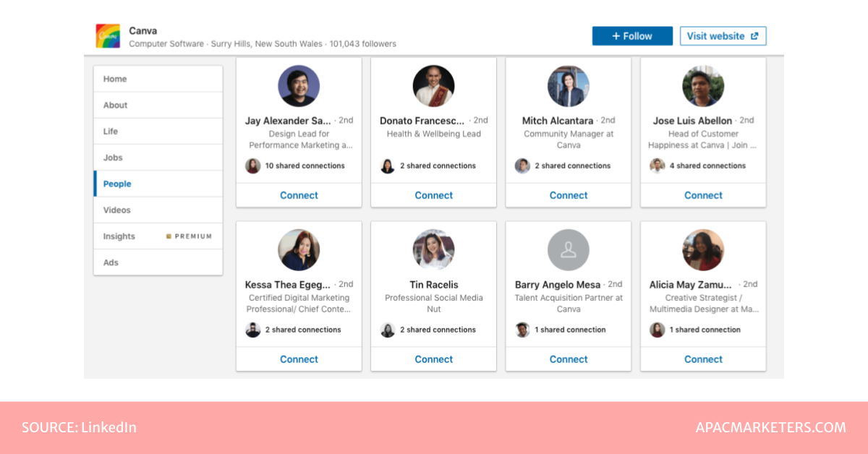868x454 pixels.
Task: Select the People section
Action: coord(158,184)
